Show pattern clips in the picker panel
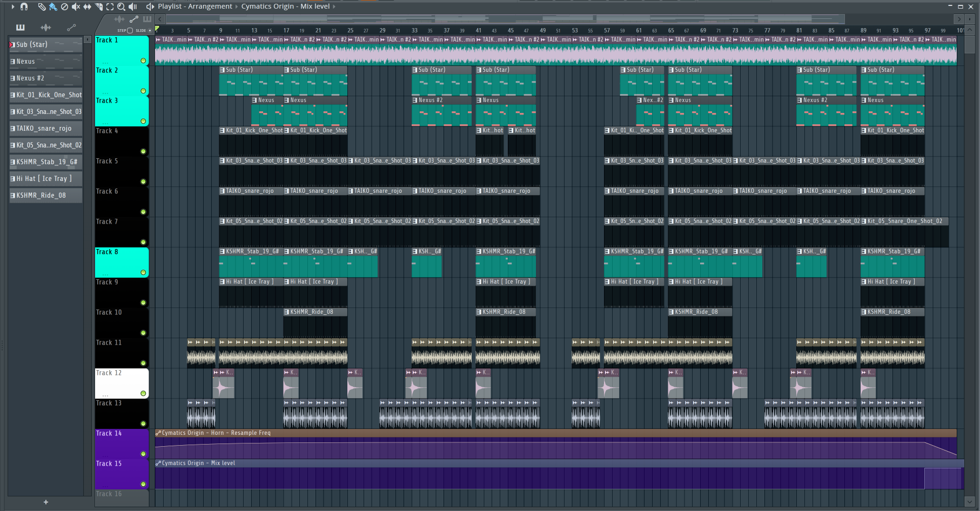Screen dimensions: 980x511 21,28
